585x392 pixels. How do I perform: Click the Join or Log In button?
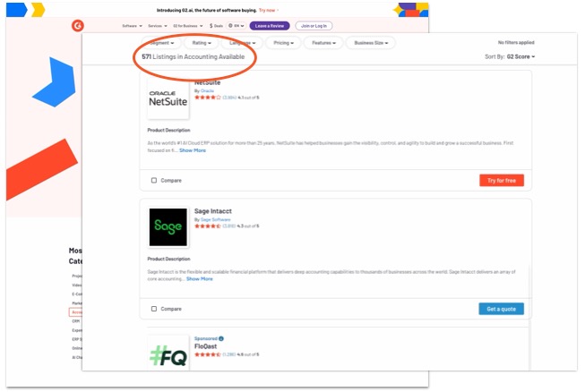click(x=314, y=26)
